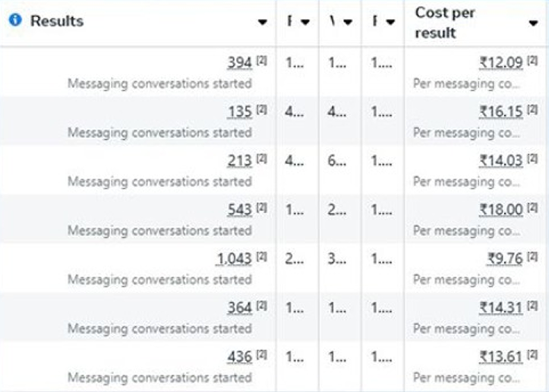Click the 1,043 results value
This screenshot has height=392, width=549.
234,259
